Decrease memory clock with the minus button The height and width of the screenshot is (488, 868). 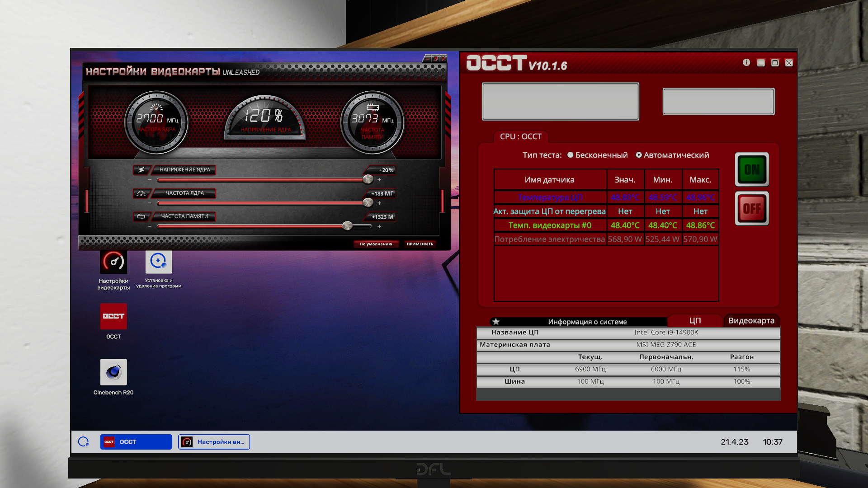pyautogui.click(x=150, y=226)
